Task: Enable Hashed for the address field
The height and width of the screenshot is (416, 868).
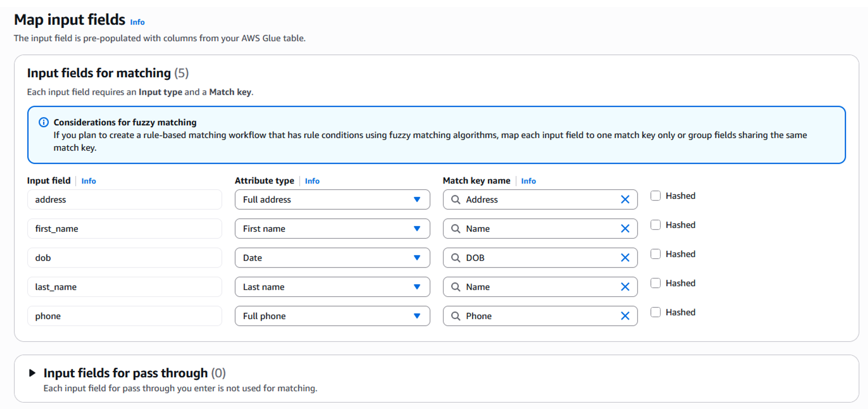Action: coord(655,196)
